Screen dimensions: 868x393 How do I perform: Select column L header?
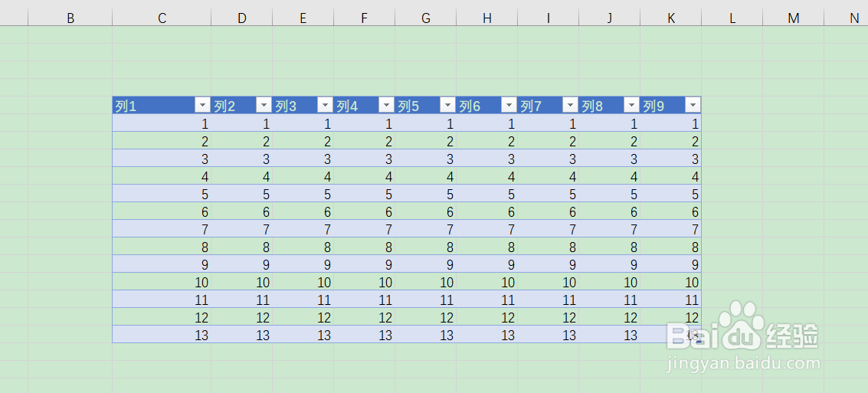click(732, 18)
